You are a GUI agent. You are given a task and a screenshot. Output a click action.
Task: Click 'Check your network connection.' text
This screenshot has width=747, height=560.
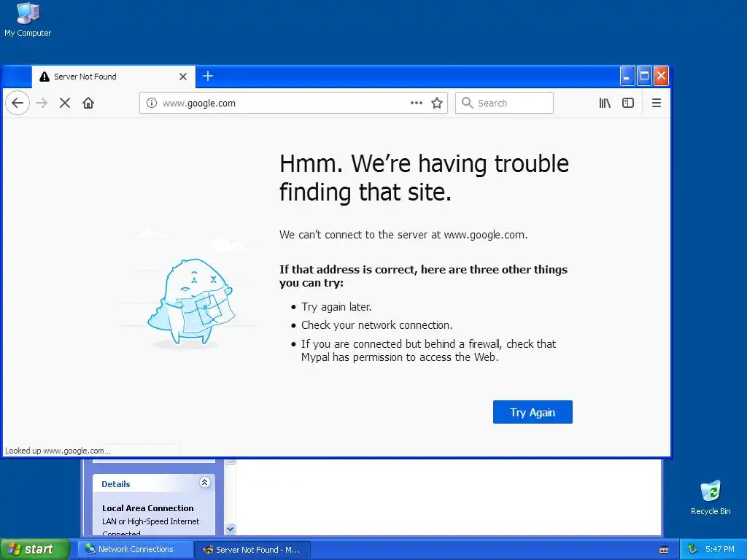(x=377, y=325)
